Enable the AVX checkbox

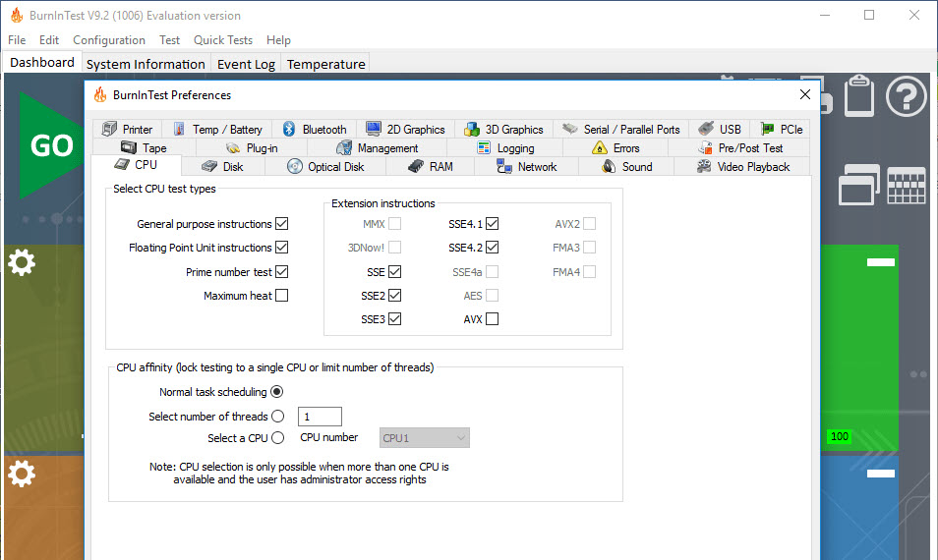[x=493, y=318]
